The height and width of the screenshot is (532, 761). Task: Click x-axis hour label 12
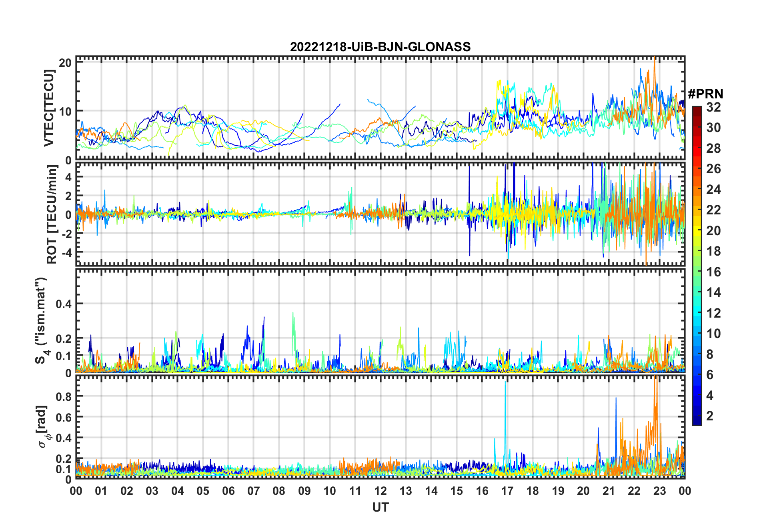(x=380, y=491)
